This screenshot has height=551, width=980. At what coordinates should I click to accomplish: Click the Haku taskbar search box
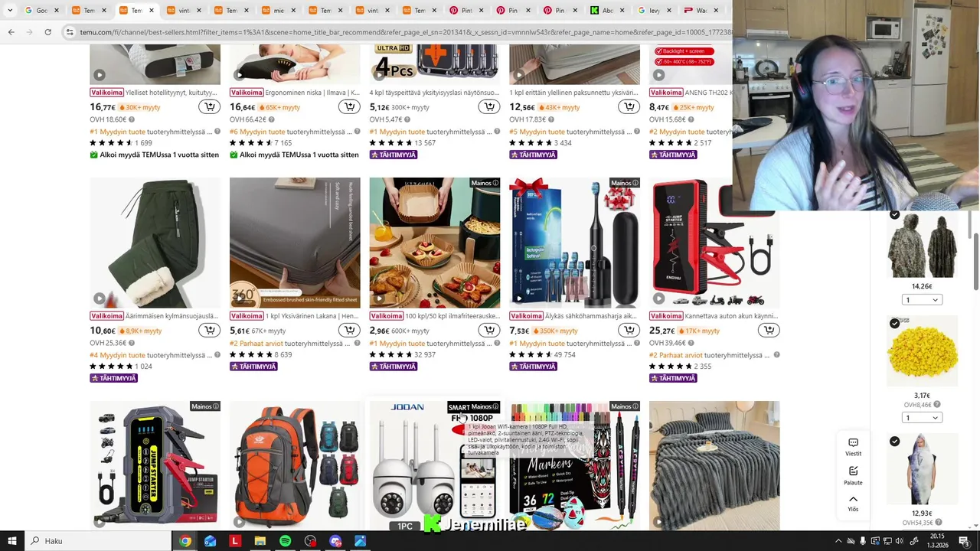click(x=98, y=541)
